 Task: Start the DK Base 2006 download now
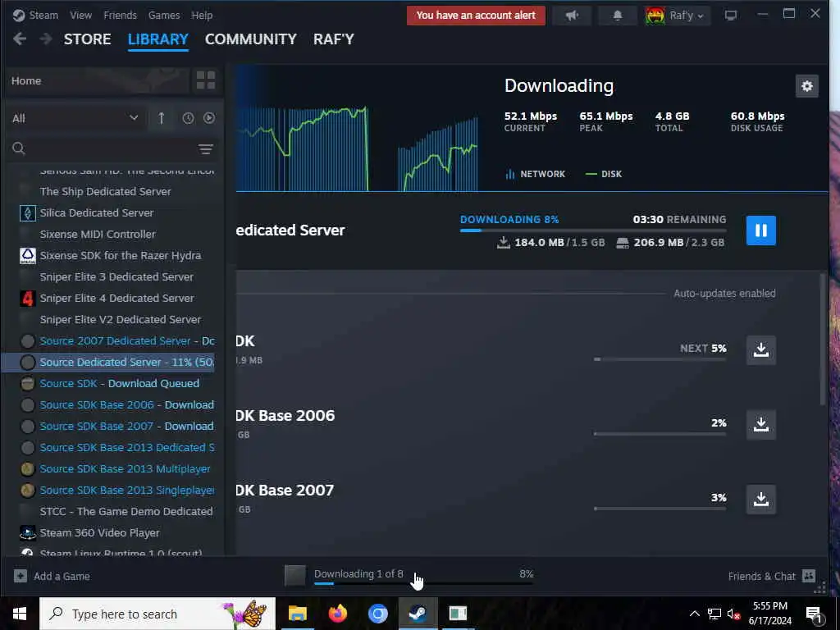point(760,424)
